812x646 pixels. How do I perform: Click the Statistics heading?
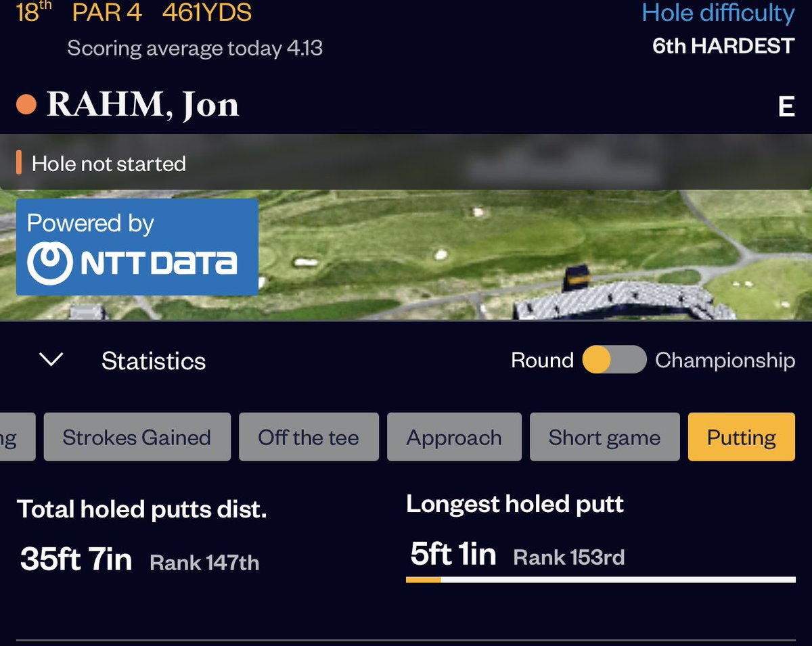pyautogui.click(x=154, y=361)
